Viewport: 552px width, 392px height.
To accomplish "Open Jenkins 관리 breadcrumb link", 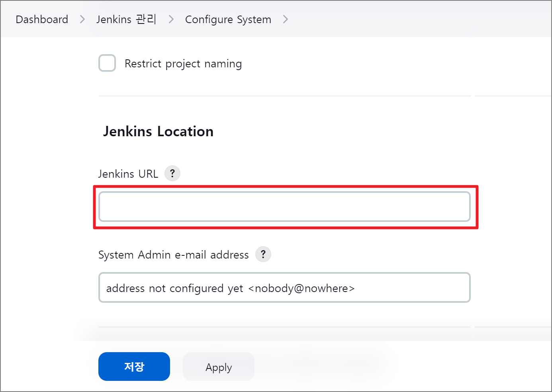I will tap(126, 19).
